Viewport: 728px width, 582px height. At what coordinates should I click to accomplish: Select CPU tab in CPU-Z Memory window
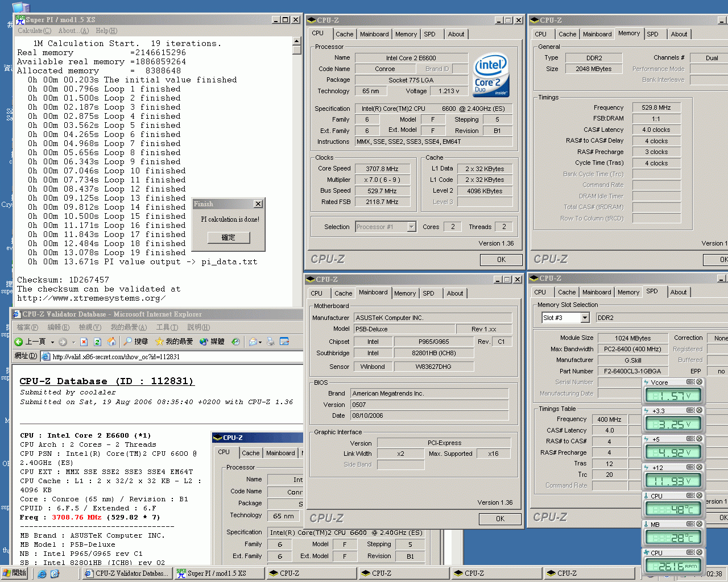(x=540, y=34)
